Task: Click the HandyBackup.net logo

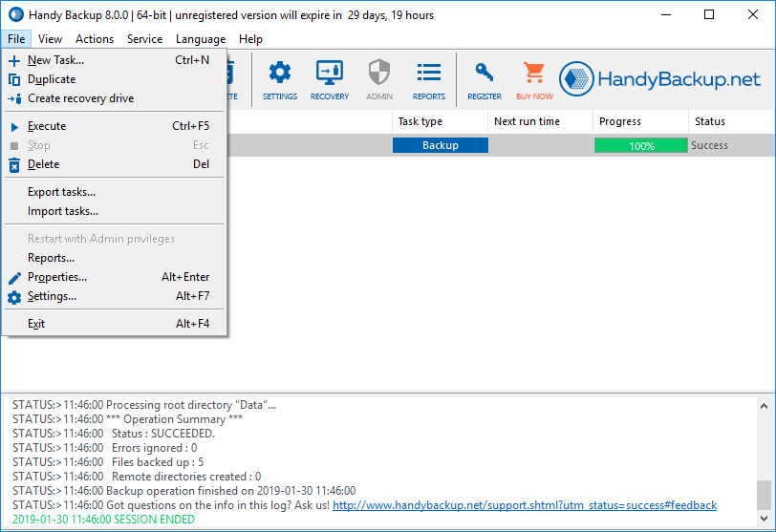Action: point(660,79)
